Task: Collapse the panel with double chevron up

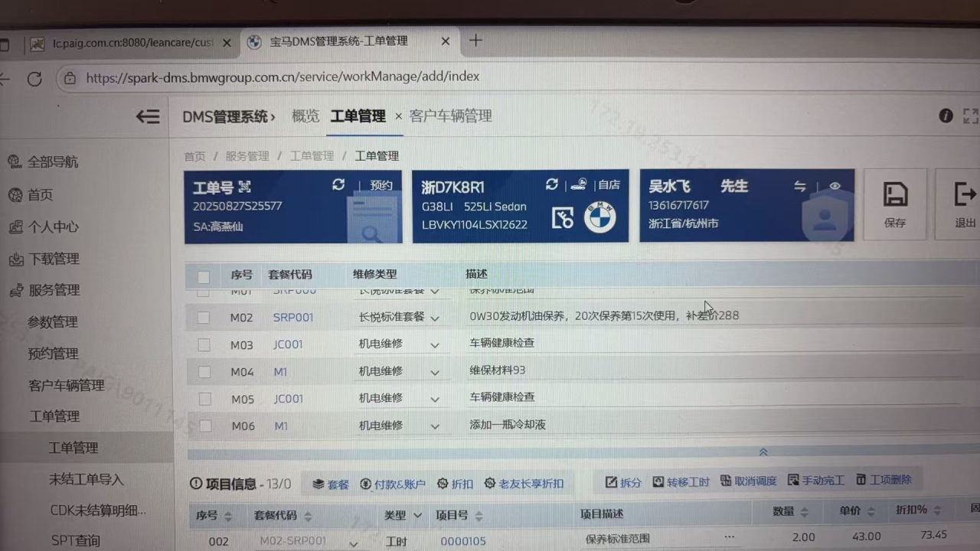Action: [x=763, y=452]
